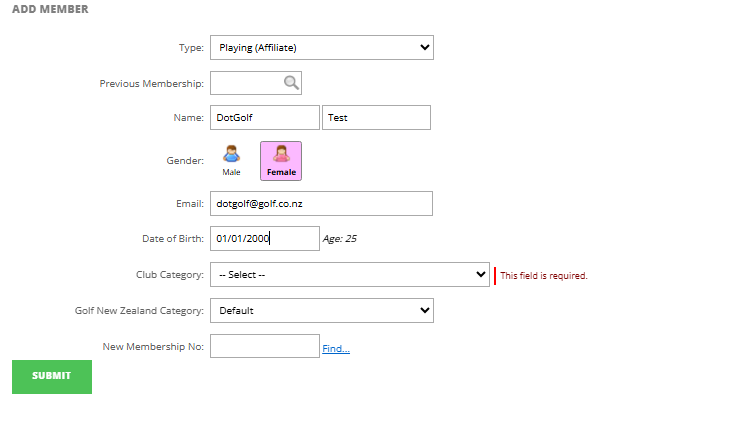The image size is (753, 448).
Task: Click into the Date of Birth field
Action: (x=264, y=239)
